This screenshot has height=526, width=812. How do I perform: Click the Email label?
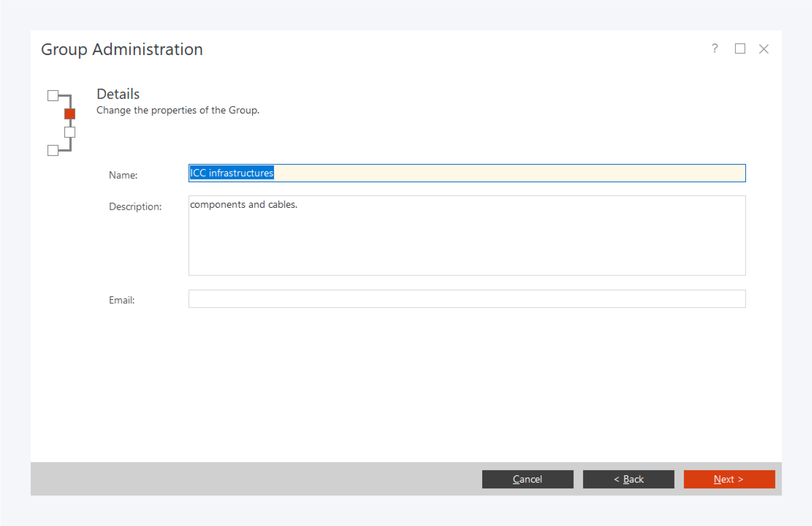[x=122, y=300]
